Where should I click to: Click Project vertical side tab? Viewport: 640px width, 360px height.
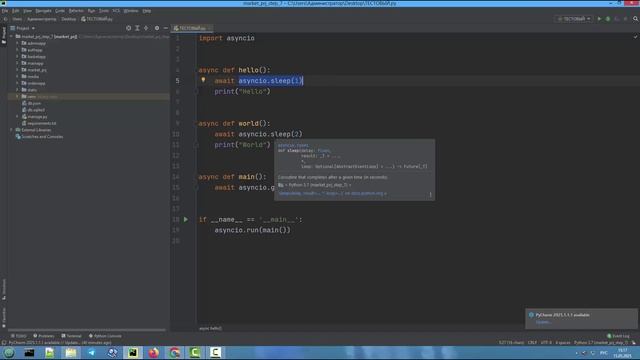[4, 36]
